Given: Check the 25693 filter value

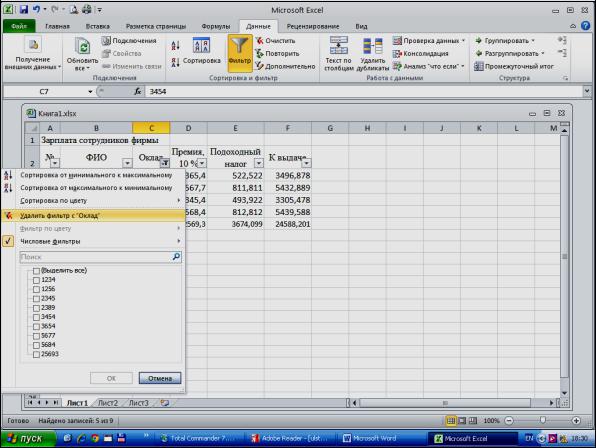Looking at the screenshot, I should pos(36,354).
